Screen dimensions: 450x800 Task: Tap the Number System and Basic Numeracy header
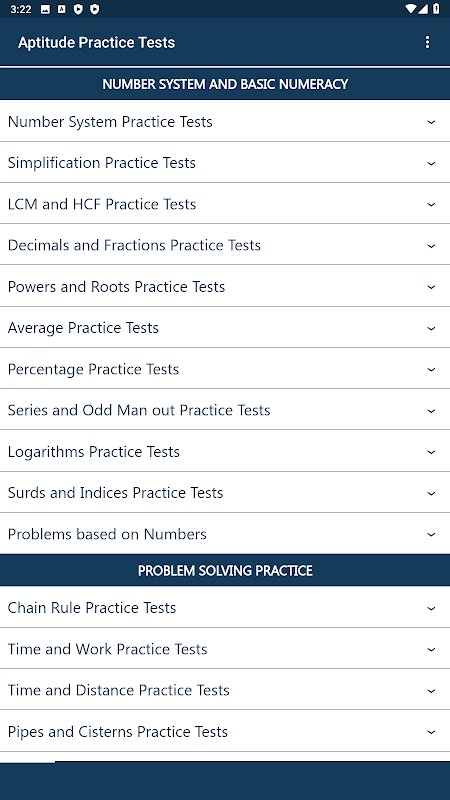[225, 84]
